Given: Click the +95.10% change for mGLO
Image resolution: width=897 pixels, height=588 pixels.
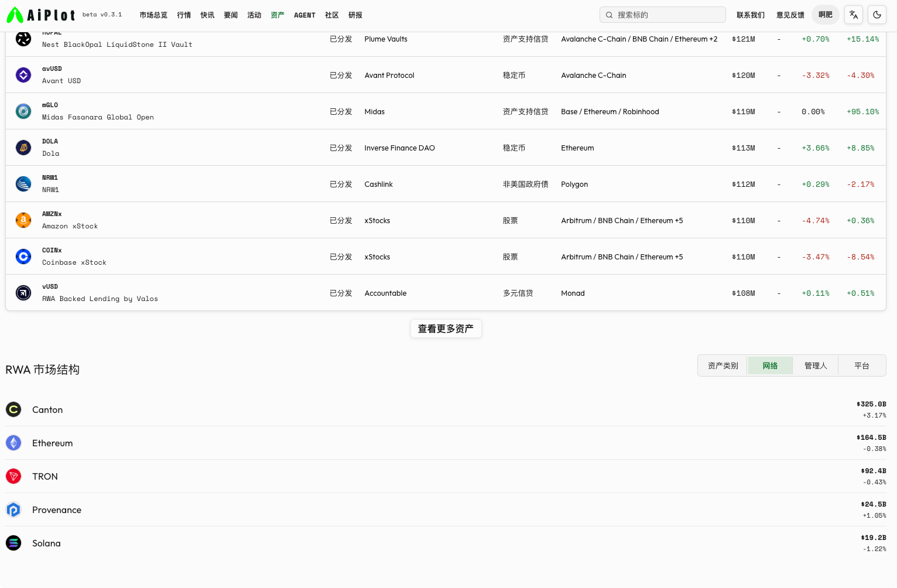Looking at the screenshot, I should pos(862,111).
